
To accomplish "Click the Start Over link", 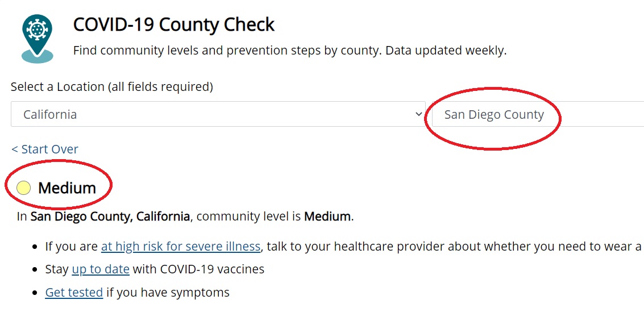I will pyautogui.click(x=45, y=149).
